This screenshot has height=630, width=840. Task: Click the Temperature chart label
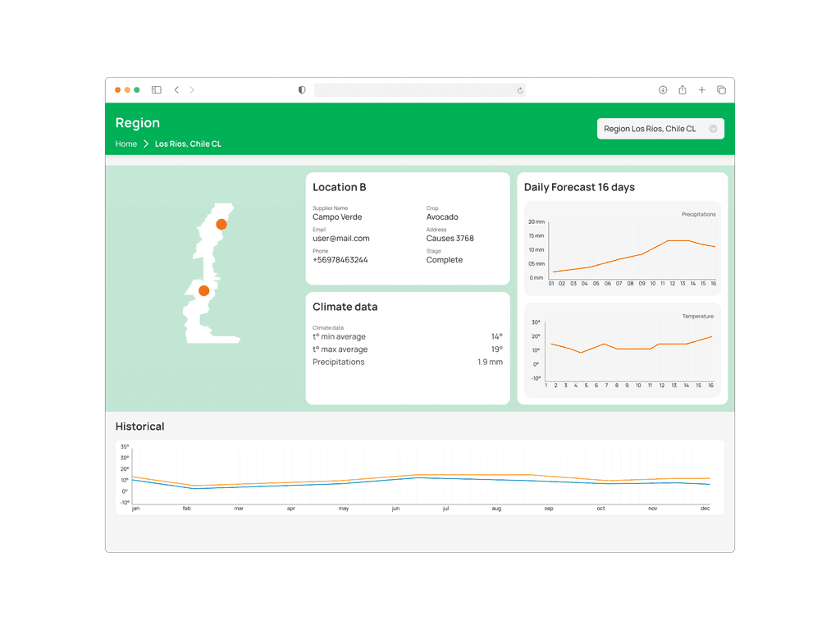[697, 316]
